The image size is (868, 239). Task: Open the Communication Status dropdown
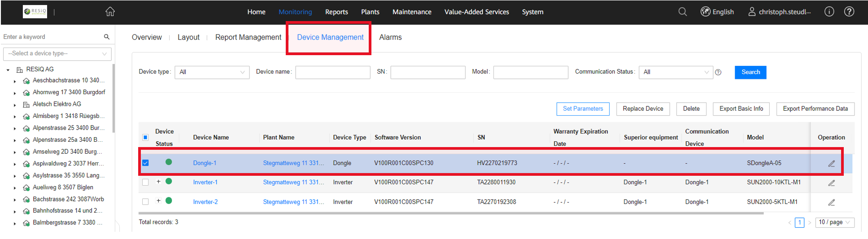(x=676, y=72)
